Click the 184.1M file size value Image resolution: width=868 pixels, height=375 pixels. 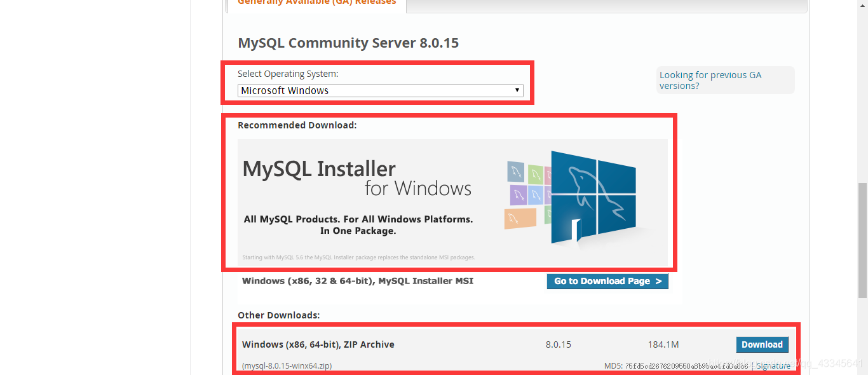click(x=663, y=344)
